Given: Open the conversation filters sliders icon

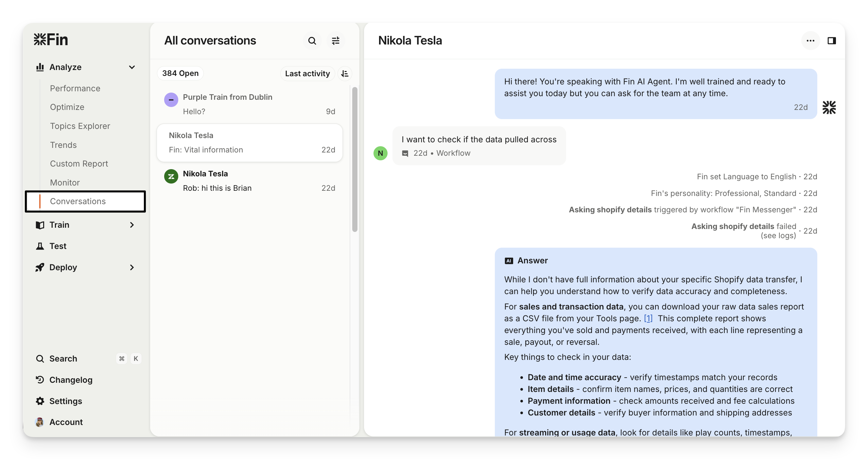Looking at the screenshot, I should 336,41.
